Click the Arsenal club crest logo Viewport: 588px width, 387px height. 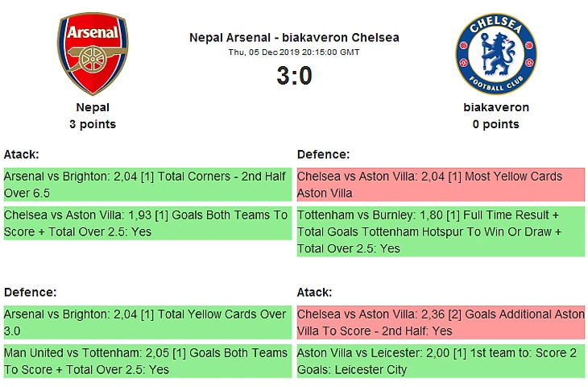coord(93,54)
